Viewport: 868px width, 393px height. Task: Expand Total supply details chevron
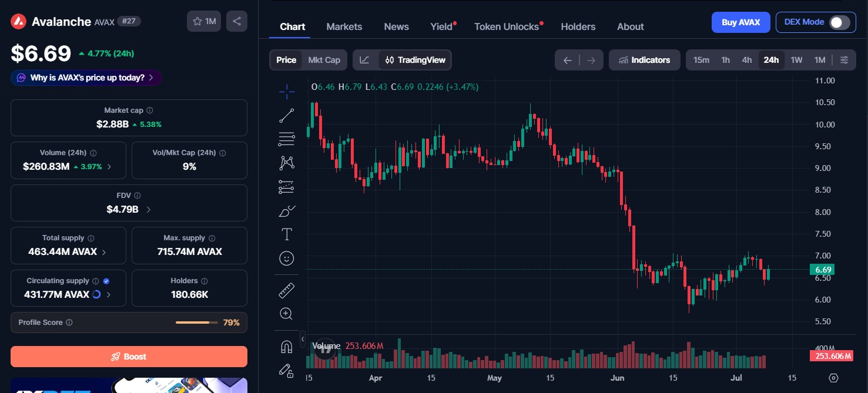pos(104,252)
